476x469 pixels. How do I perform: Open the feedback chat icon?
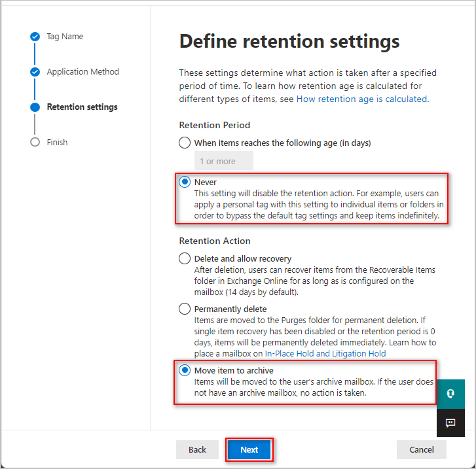click(x=450, y=423)
